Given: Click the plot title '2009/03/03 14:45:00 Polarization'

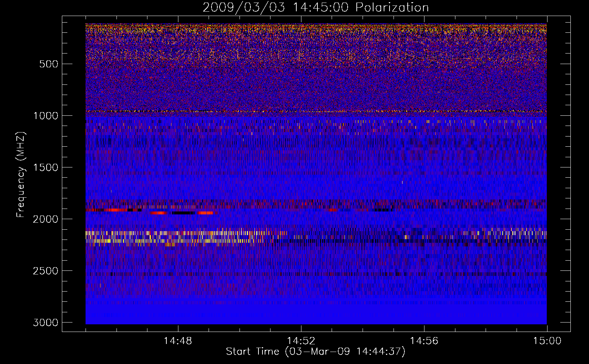Looking at the screenshot, I should click(316, 8).
